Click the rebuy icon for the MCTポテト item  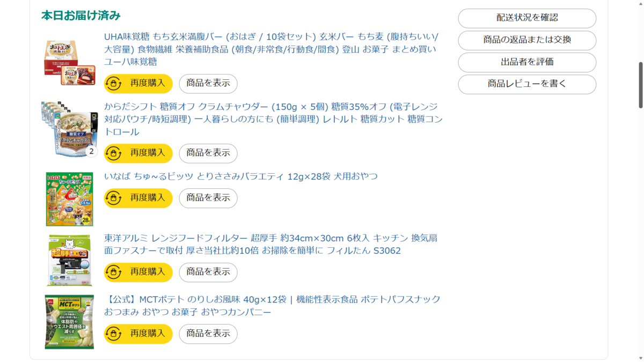coord(114,334)
